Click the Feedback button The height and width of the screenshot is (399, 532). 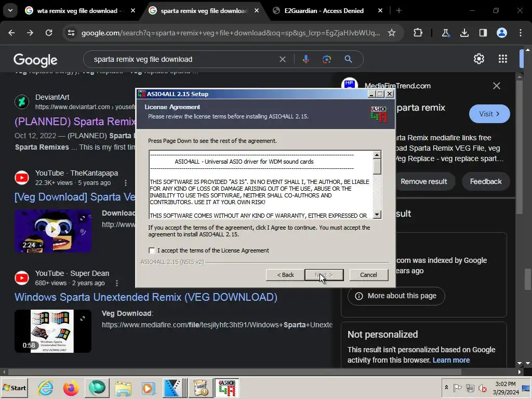[486, 181]
